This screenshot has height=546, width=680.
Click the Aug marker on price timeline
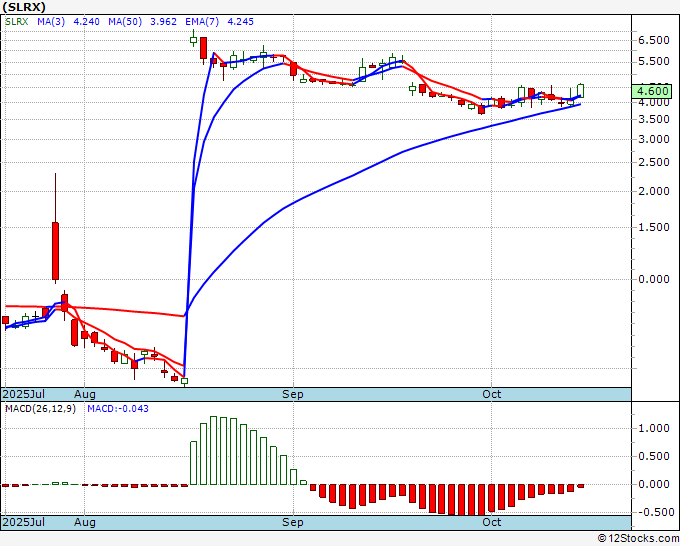pos(85,395)
